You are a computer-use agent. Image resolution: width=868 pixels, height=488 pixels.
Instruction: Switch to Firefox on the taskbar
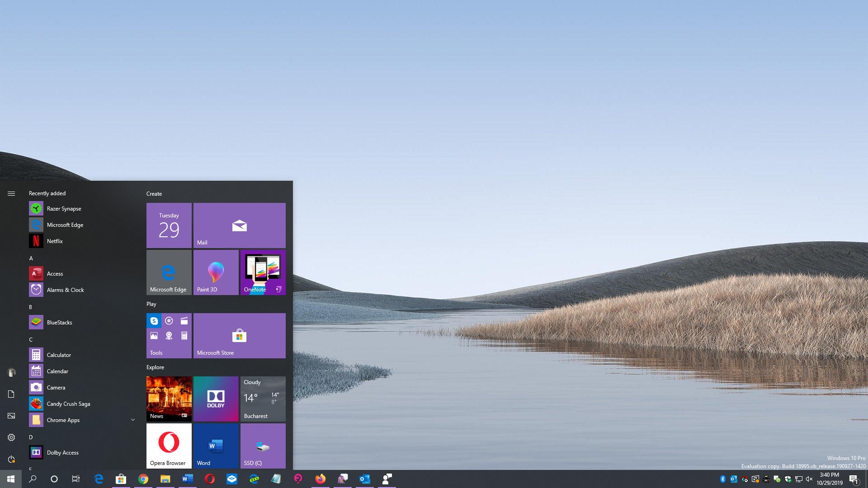(321, 479)
